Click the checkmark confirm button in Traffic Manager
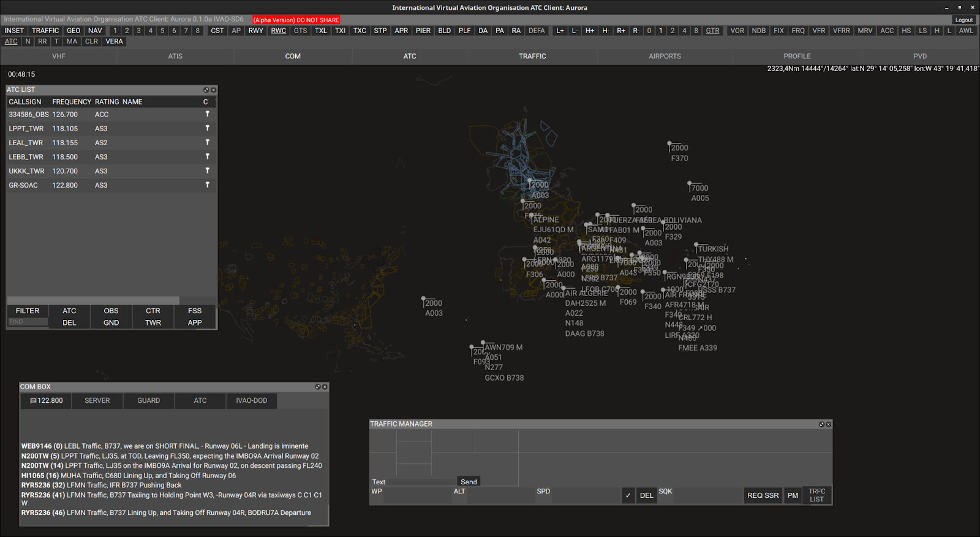The height and width of the screenshot is (537, 980). point(628,495)
